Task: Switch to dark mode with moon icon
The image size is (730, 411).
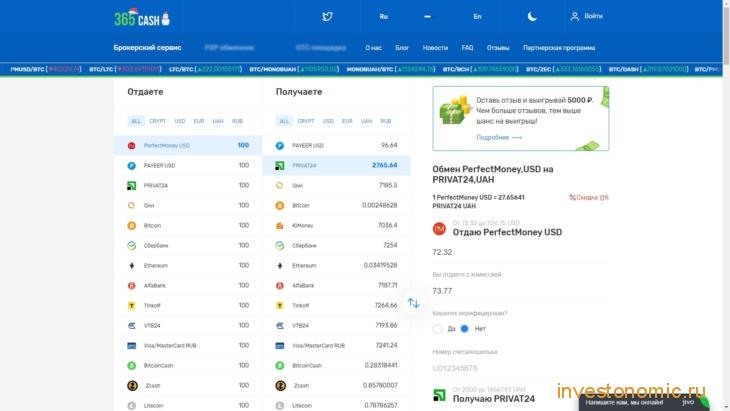Action: point(532,17)
